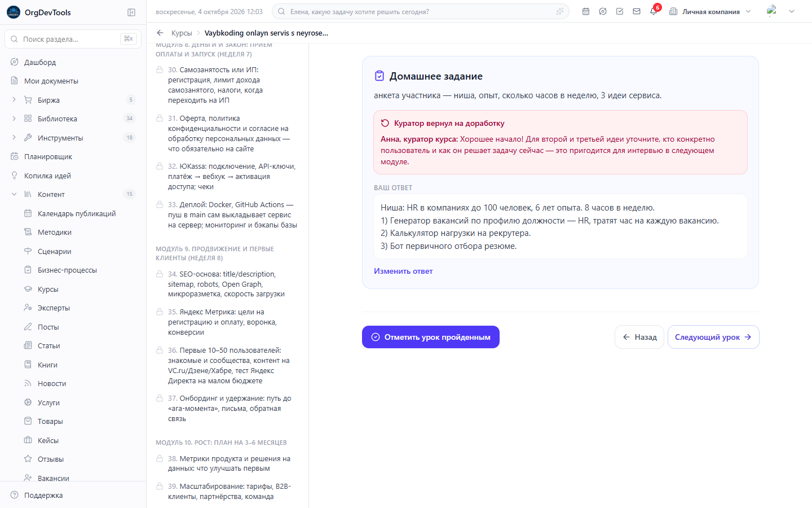The width and height of the screenshot is (812, 508).
Task: Open lesson 37 Онбординг и удержание
Action: click(x=227, y=408)
